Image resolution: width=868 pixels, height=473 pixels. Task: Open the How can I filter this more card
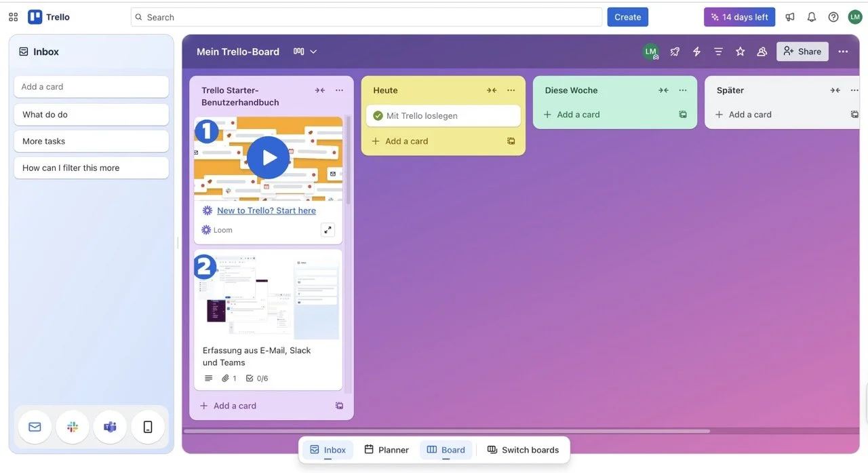click(91, 168)
